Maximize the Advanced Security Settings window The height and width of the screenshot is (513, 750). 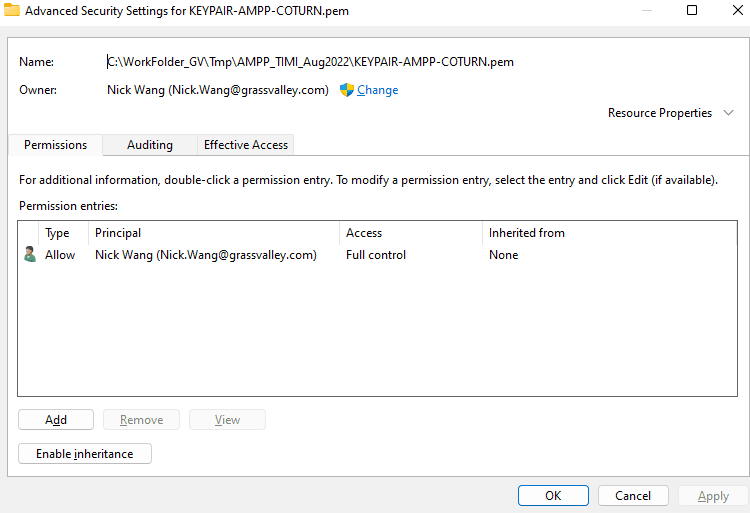point(692,11)
